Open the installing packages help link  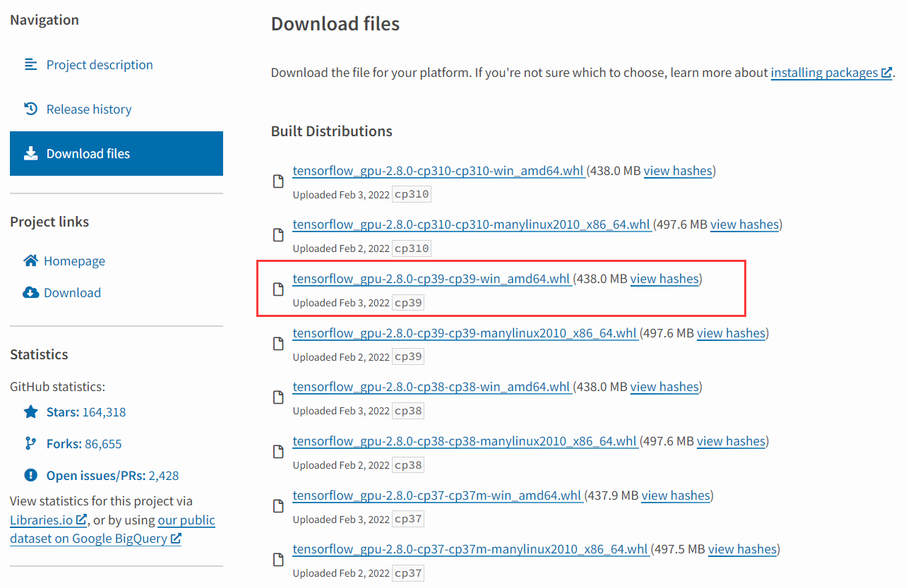point(831,73)
